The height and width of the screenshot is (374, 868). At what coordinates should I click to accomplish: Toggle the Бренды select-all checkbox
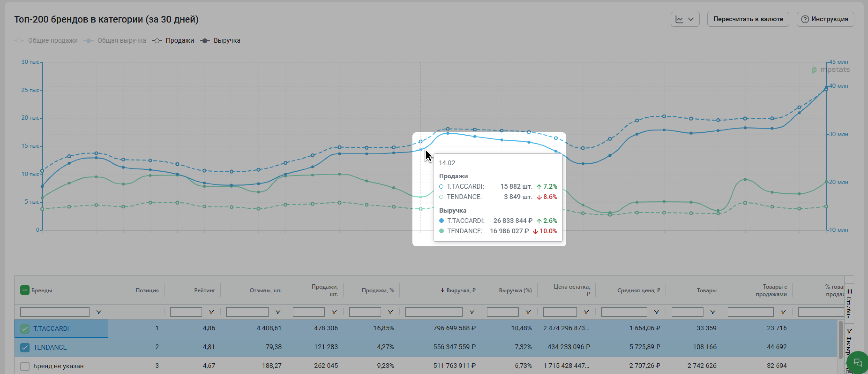coord(25,290)
